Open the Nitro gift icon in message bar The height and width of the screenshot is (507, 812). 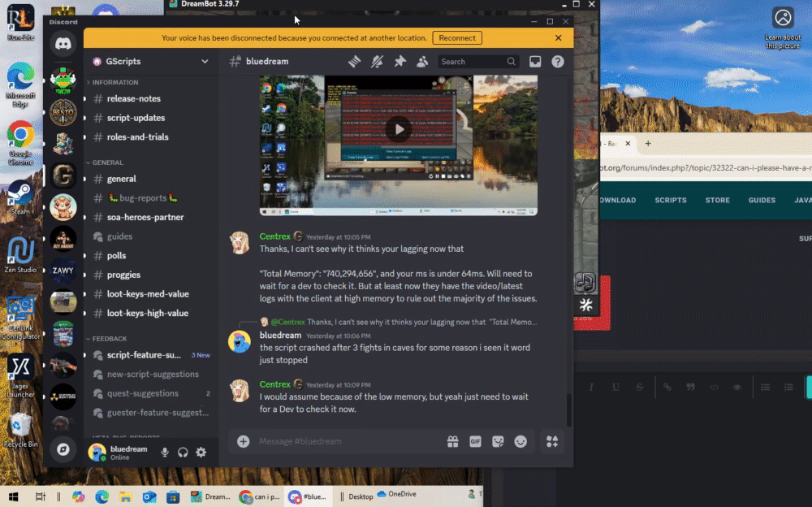[452, 441]
